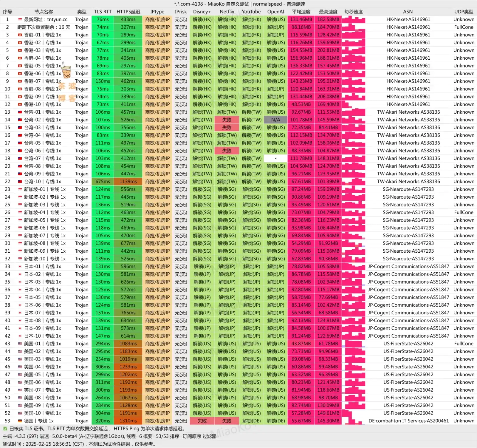Click the US flag beside 美国-01
Image resolution: width=477 pixels, height=448 pixels.
pyautogui.click(x=20, y=344)
